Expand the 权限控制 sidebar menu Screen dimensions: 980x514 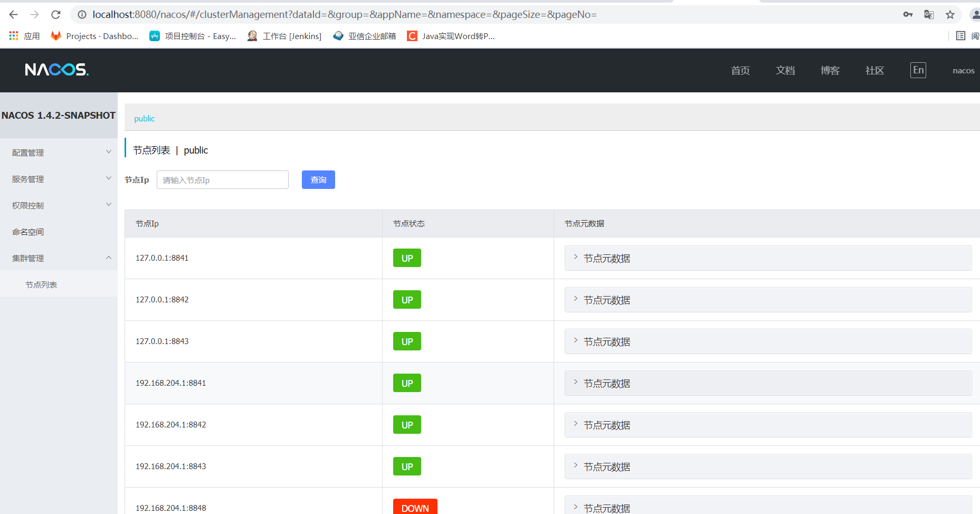pyautogui.click(x=59, y=205)
